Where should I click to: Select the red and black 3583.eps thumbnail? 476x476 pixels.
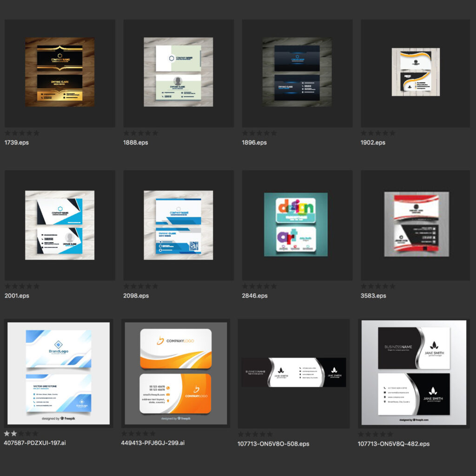(x=416, y=225)
